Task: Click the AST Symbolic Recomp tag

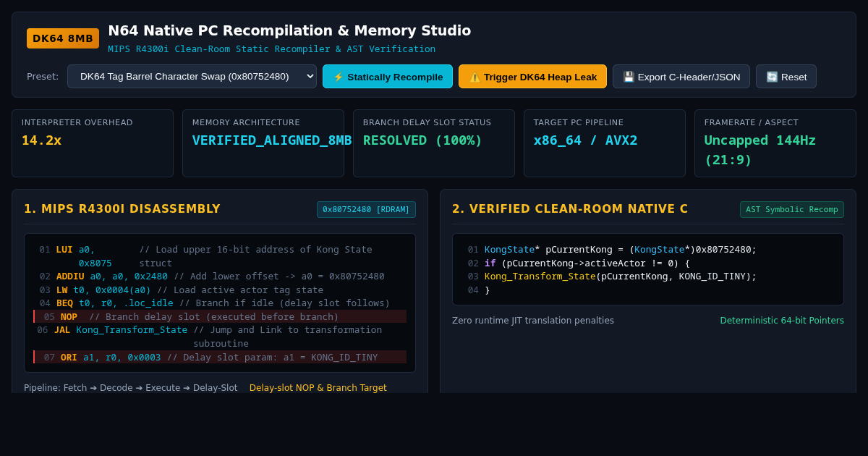Action: coord(792,210)
